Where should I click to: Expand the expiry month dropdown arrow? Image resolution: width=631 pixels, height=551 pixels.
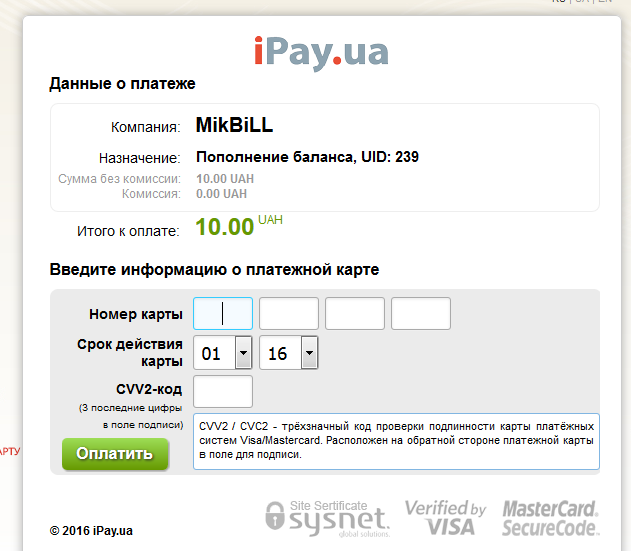[243, 353]
